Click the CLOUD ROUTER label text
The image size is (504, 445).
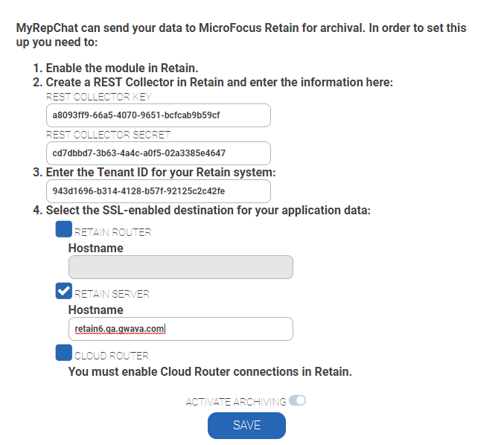pos(112,356)
